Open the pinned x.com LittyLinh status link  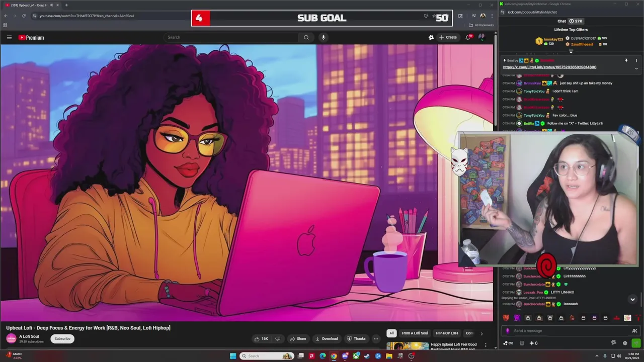[x=549, y=67]
